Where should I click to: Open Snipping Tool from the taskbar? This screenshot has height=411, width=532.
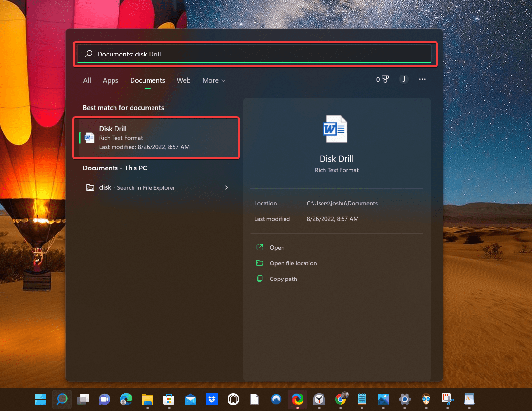tap(448, 399)
